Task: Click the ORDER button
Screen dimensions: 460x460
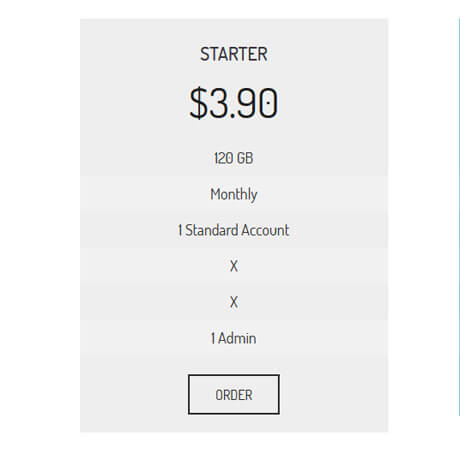Action: click(234, 394)
